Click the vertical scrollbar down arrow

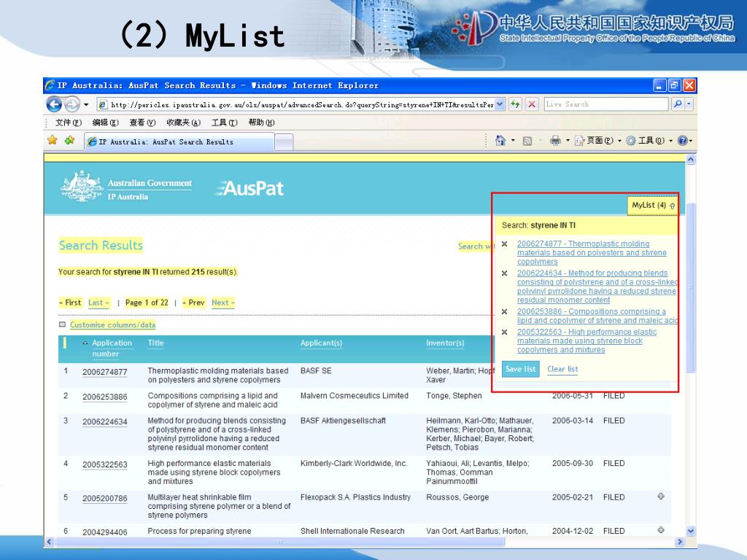click(691, 531)
